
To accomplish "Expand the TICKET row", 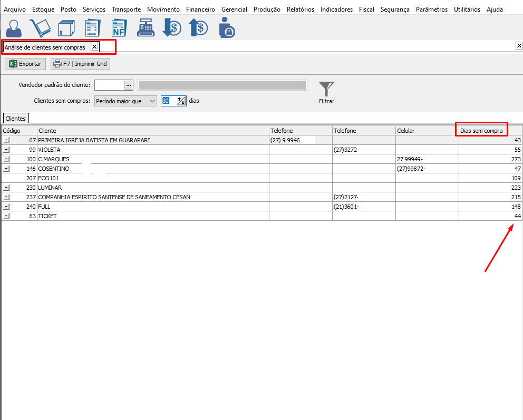I will tap(6, 216).
